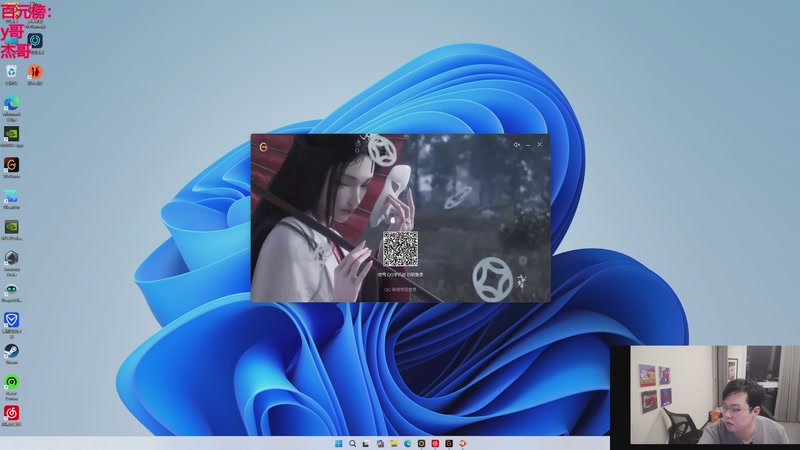The width and height of the screenshot is (800, 450).
Task: Open the orange app icon at taskbar end
Action: (x=463, y=443)
